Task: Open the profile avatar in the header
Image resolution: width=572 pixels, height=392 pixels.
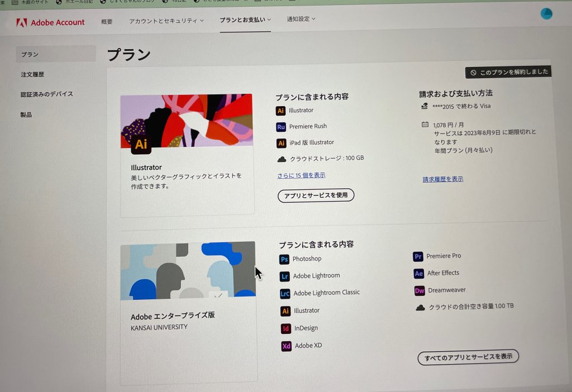Action: click(546, 14)
